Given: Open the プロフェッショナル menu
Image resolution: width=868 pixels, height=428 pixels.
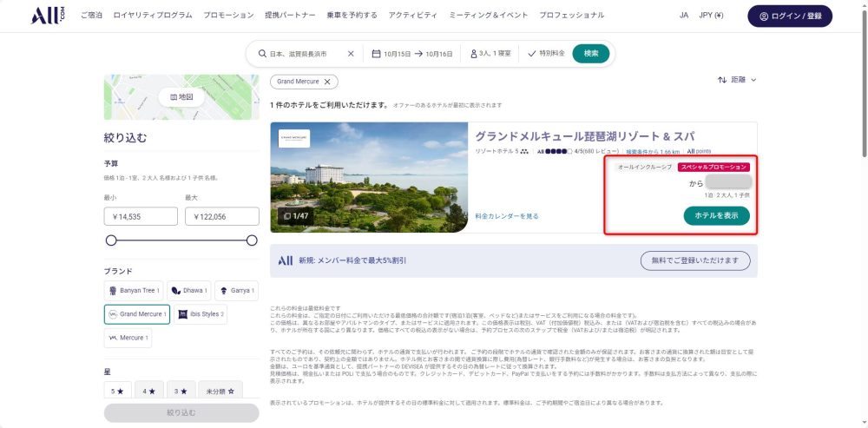Looking at the screenshot, I should 572,16.
